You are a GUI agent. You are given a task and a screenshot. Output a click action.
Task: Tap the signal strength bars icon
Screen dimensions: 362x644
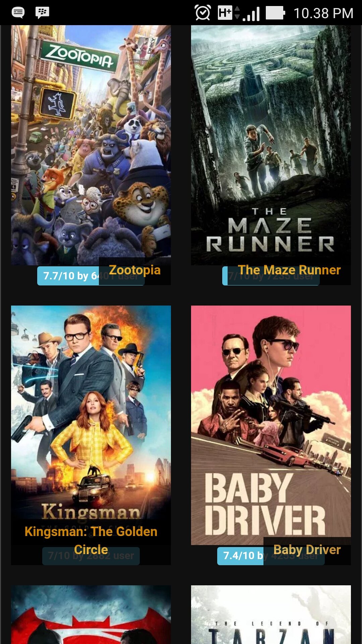(251, 13)
